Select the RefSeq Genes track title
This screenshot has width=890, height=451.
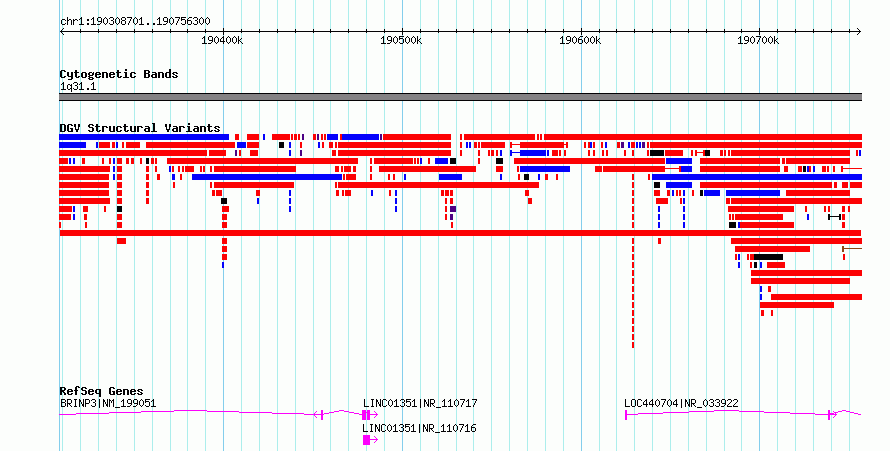tap(101, 391)
